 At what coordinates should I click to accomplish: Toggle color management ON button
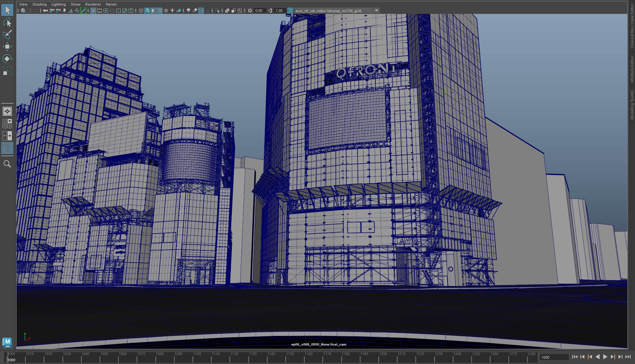tap(290, 11)
